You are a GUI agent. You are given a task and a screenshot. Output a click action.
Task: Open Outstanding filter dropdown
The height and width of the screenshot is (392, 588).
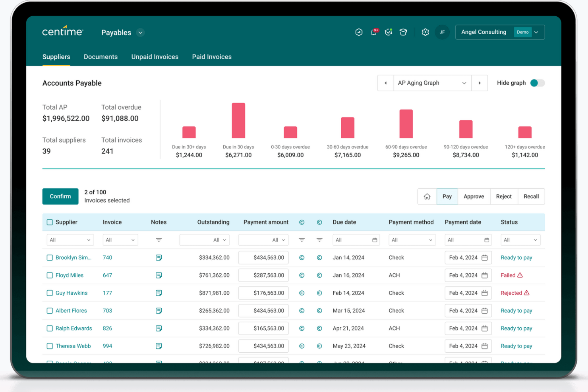tap(205, 240)
